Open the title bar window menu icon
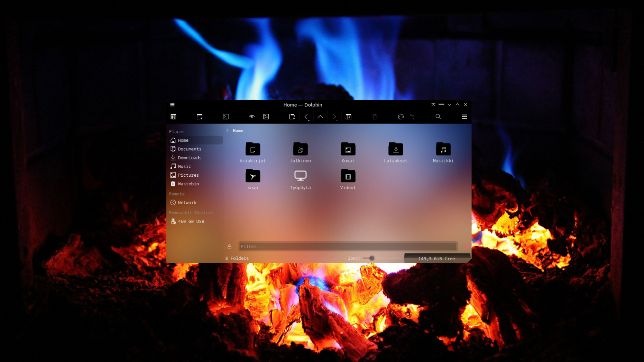This screenshot has width=644, height=362. coord(172,105)
